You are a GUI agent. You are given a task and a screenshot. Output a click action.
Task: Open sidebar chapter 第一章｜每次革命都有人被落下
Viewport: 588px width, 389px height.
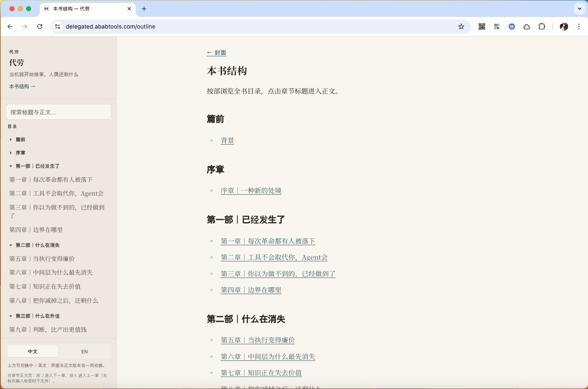[51, 180]
